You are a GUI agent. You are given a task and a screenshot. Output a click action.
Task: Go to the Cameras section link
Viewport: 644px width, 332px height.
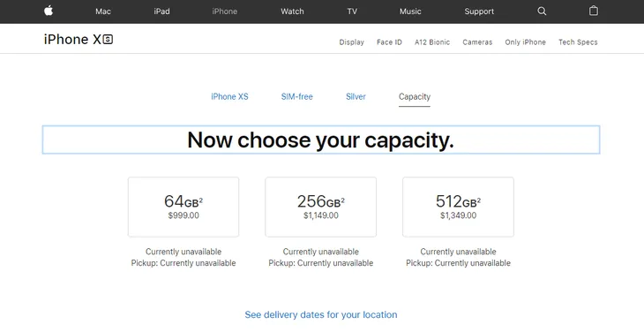[477, 42]
